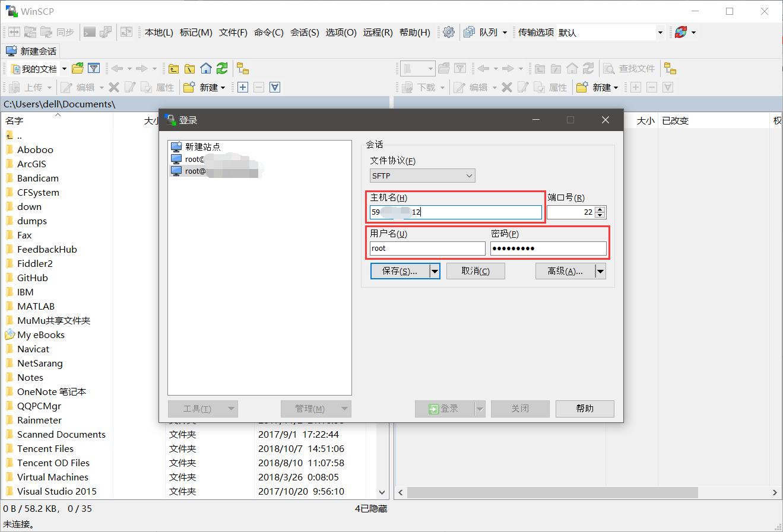Select the GitHub folder in local list
The height and width of the screenshot is (532, 783).
click(x=33, y=278)
